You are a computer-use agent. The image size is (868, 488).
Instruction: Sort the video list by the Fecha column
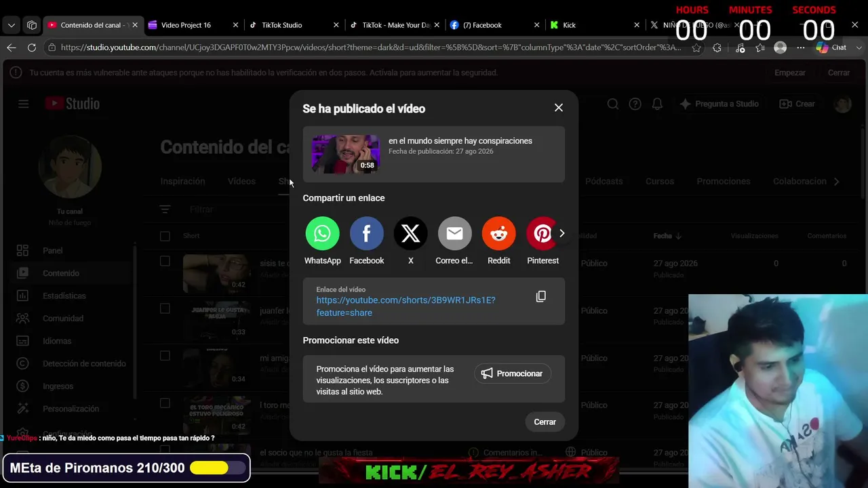667,236
